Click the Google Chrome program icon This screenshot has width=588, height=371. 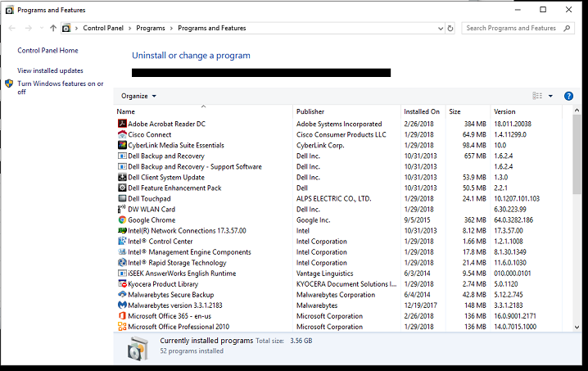coord(122,219)
